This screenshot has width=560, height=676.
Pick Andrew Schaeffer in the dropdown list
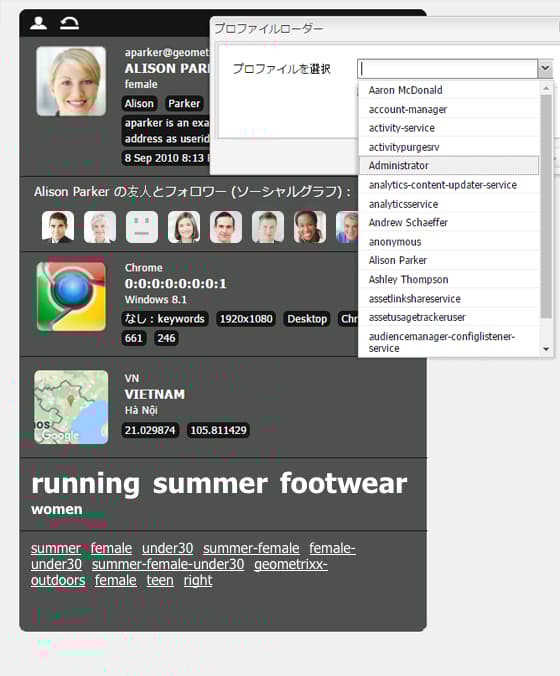[x=449, y=222]
